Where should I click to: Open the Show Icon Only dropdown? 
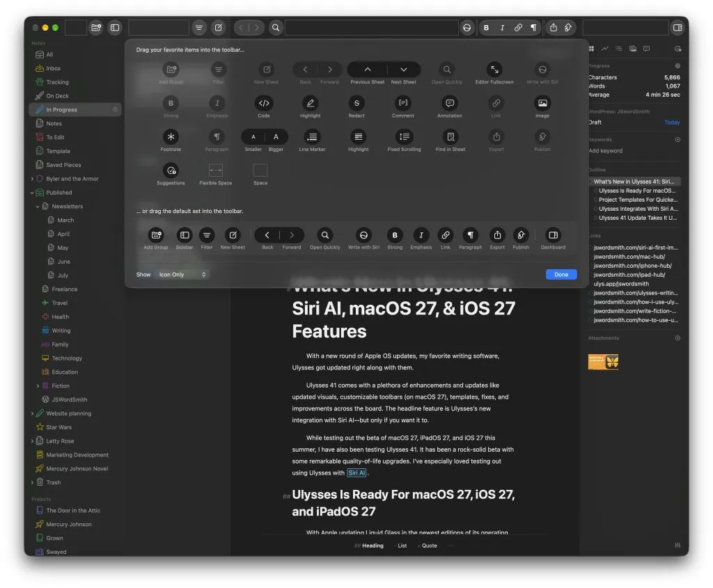pos(182,274)
